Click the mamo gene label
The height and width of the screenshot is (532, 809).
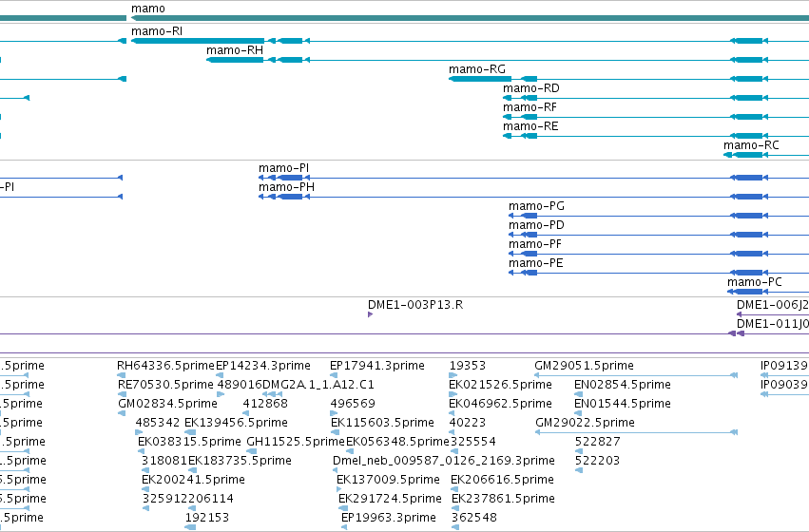coord(148,9)
